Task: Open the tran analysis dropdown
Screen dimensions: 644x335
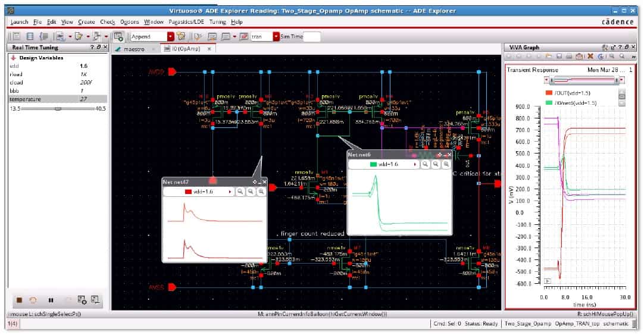Action: pyautogui.click(x=276, y=36)
